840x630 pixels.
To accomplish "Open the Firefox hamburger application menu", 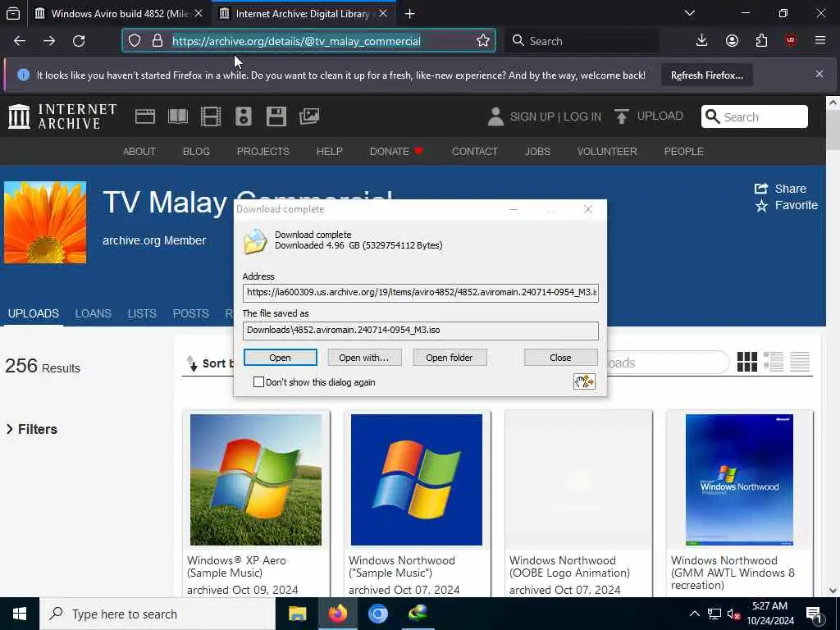I will pyautogui.click(x=820, y=40).
